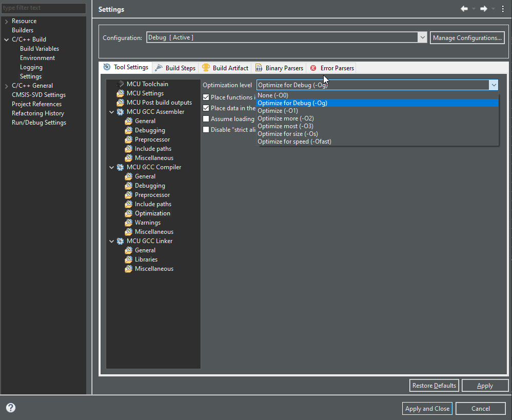This screenshot has width=512, height=420.
Task: Open the three-dot view menu
Action: pos(503,9)
